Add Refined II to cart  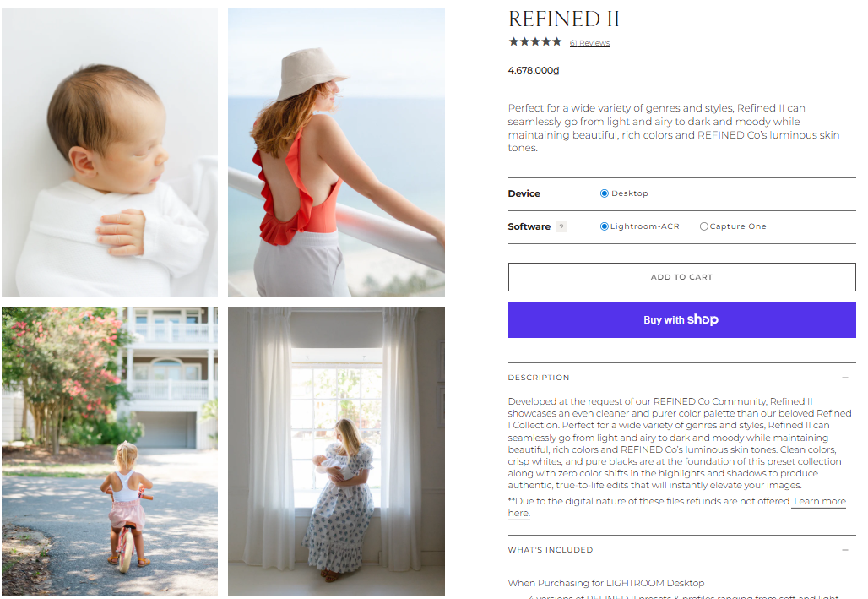coord(681,277)
